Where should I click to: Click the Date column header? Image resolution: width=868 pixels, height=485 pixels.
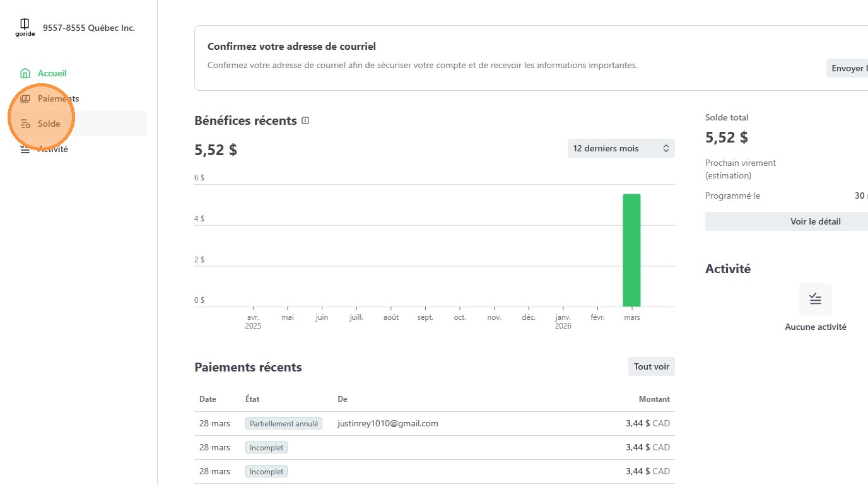coord(208,399)
